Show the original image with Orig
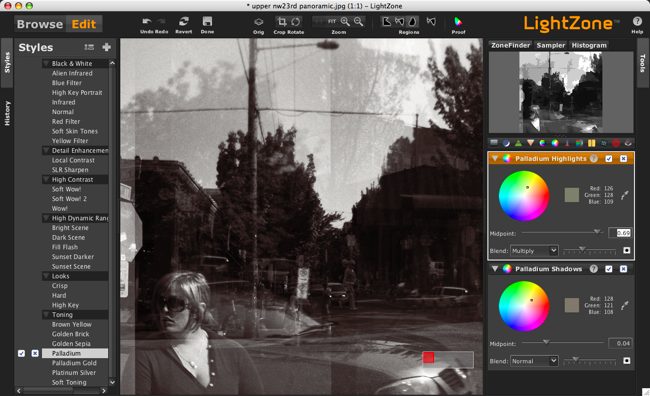The image size is (650, 396). click(258, 22)
